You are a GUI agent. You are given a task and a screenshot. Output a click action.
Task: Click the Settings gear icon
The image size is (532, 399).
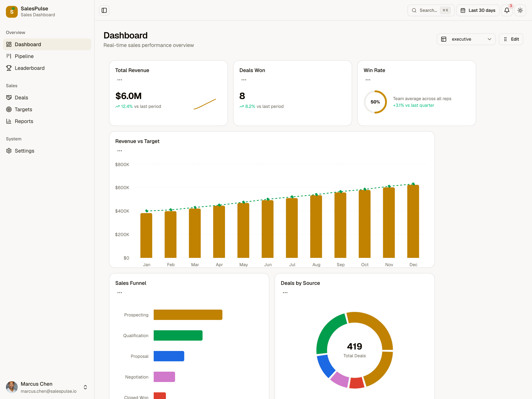[9, 151]
